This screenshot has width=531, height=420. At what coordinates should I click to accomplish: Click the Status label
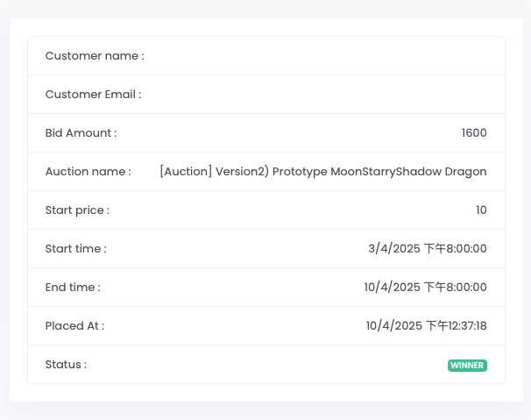tap(66, 365)
